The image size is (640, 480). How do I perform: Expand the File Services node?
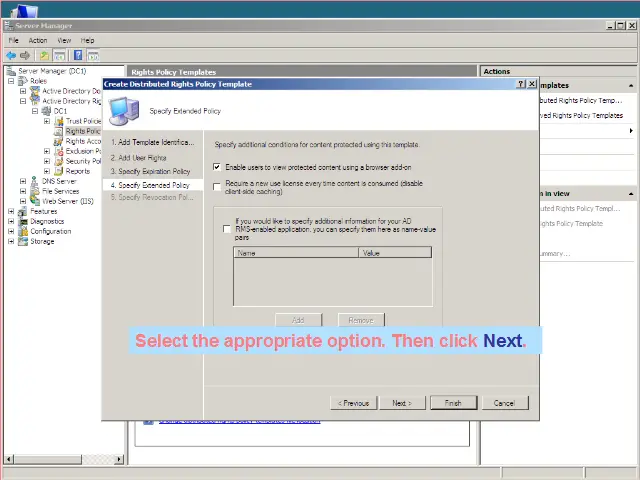point(23,191)
